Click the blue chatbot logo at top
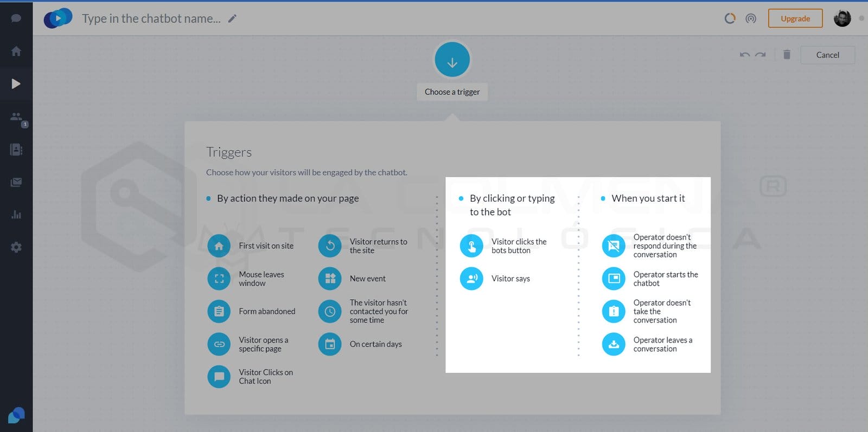Viewport: 868px width, 432px height. (x=58, y=18)
